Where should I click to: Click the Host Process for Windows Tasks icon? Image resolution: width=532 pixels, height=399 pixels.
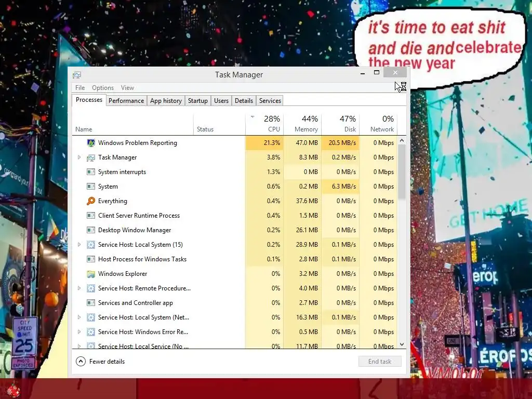coord(90,259)
